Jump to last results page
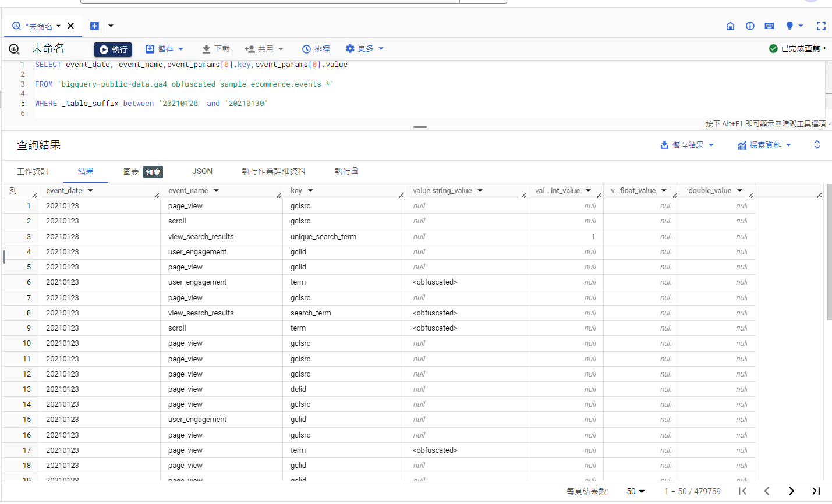This screenshot has width=832, height=504. 816,491
